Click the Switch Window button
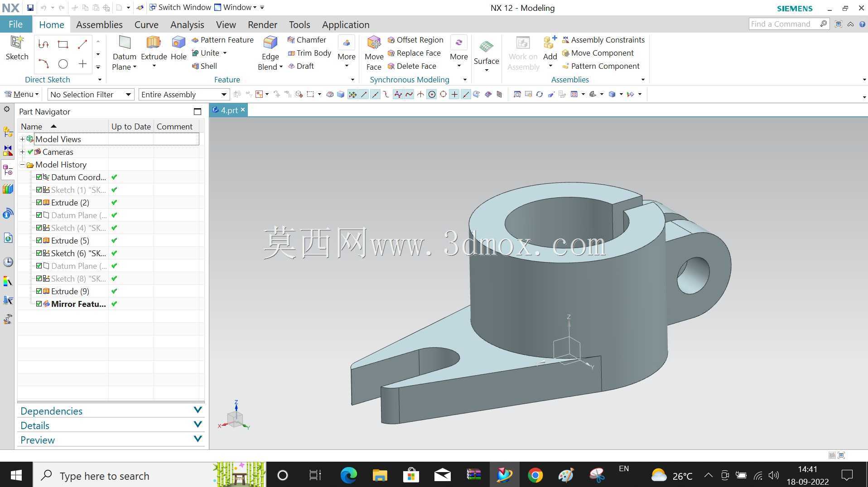The width and height of the screenshot is (868, 487). point(180,7)
